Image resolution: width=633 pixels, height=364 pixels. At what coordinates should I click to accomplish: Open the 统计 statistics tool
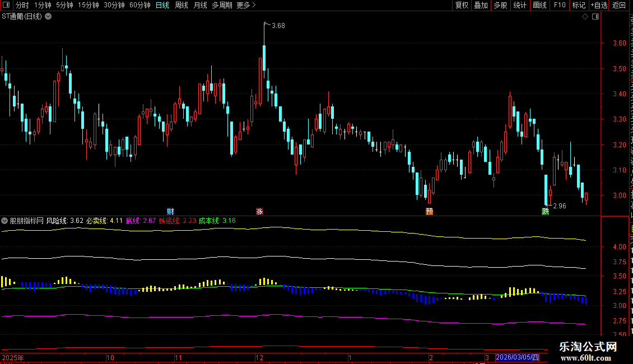[519, 5]
